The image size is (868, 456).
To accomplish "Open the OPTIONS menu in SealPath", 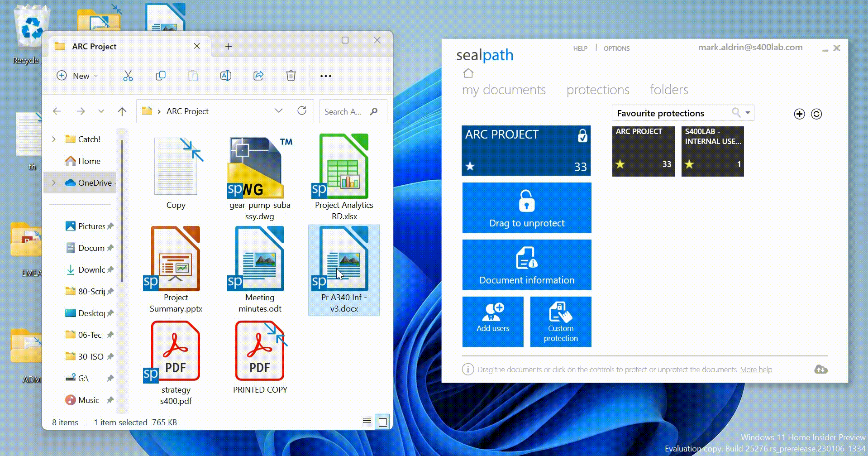I will point(616,48).
